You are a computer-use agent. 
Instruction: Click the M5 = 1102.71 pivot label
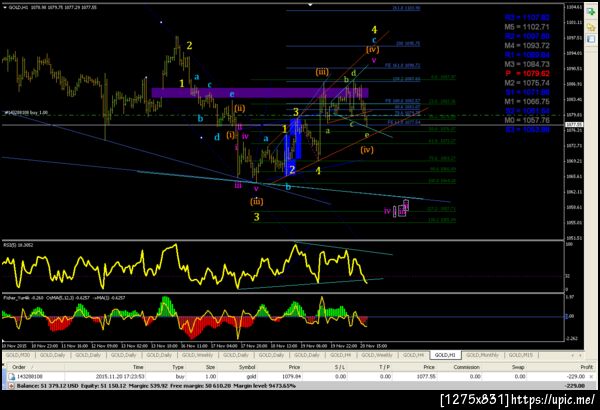527,27
